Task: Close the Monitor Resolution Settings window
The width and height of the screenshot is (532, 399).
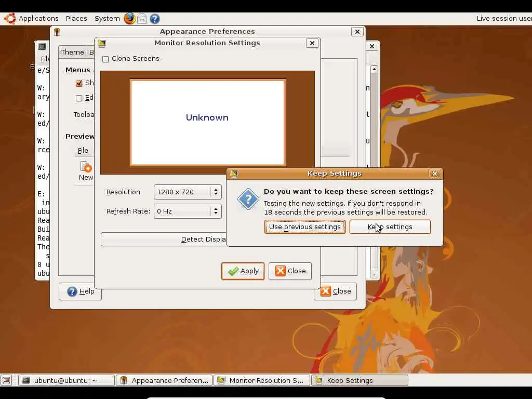Action: click(312, 43)
